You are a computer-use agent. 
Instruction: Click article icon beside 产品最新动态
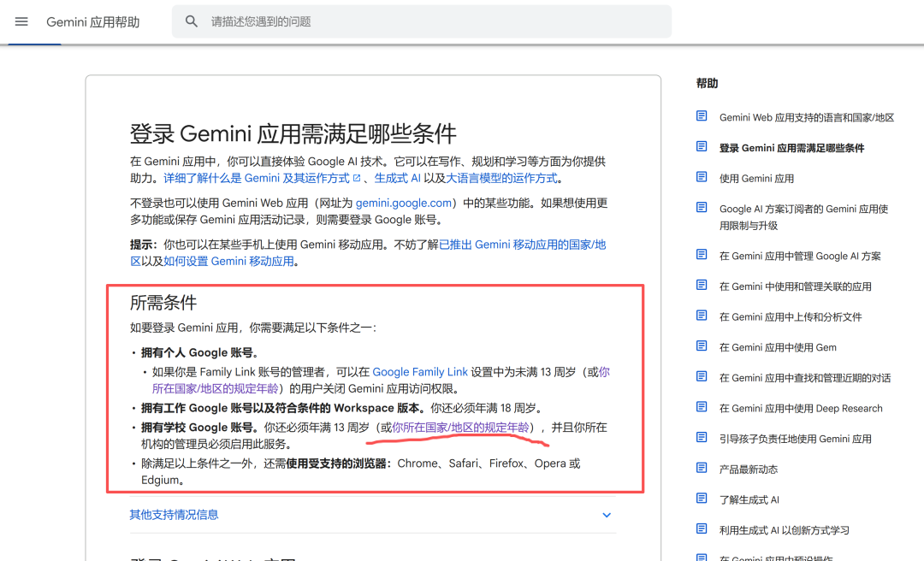click(x=702, y=469)
